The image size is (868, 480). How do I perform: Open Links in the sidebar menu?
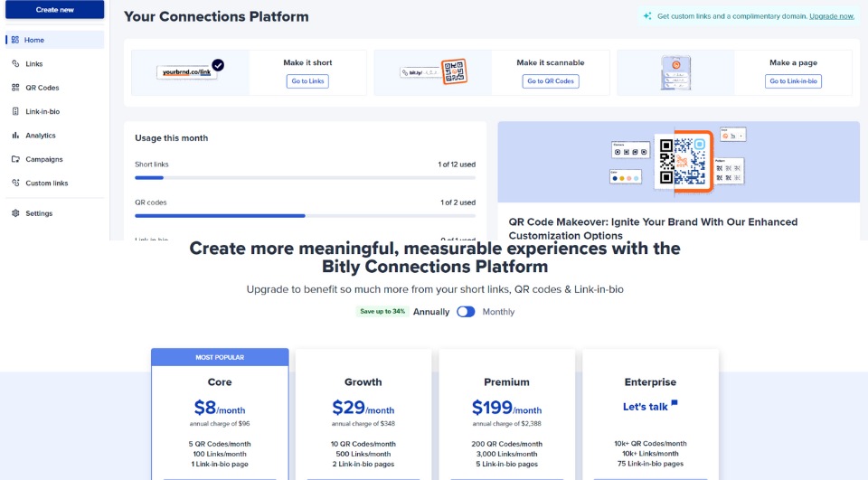point(55,63)
